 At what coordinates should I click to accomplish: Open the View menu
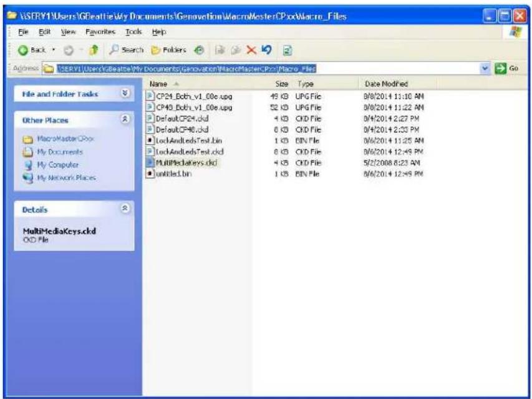pos(68,32)
